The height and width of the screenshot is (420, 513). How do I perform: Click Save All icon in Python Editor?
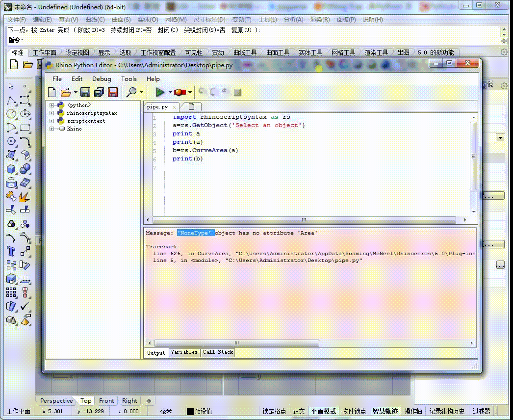click(99, 92)
